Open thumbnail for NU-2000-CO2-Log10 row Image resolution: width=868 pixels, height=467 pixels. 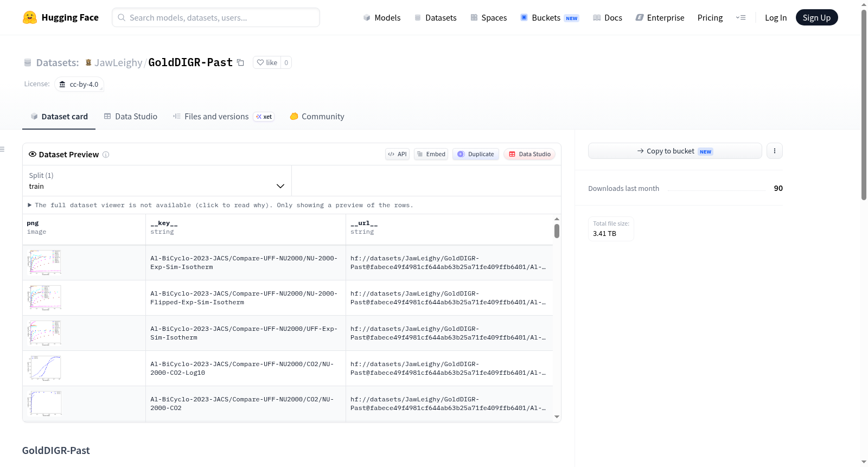[44, 368]
